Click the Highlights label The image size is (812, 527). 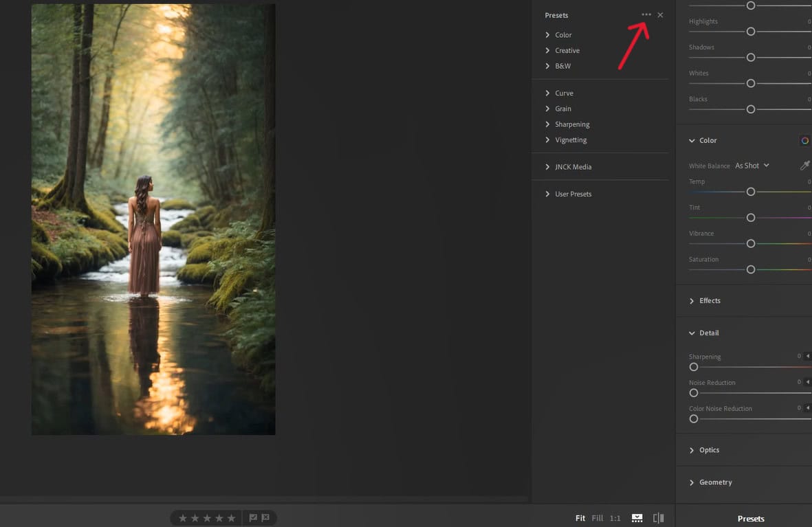[x=703, y=21]
